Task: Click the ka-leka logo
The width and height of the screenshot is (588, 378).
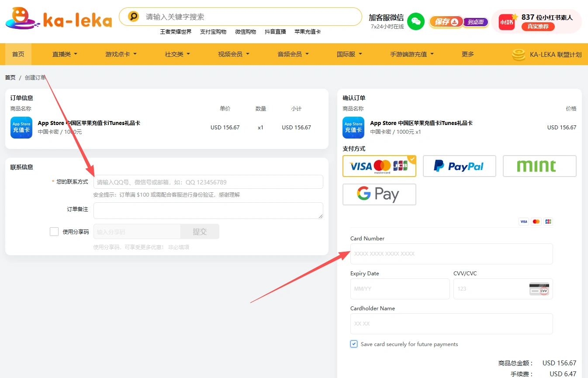Action: click(x=58, y=19)
